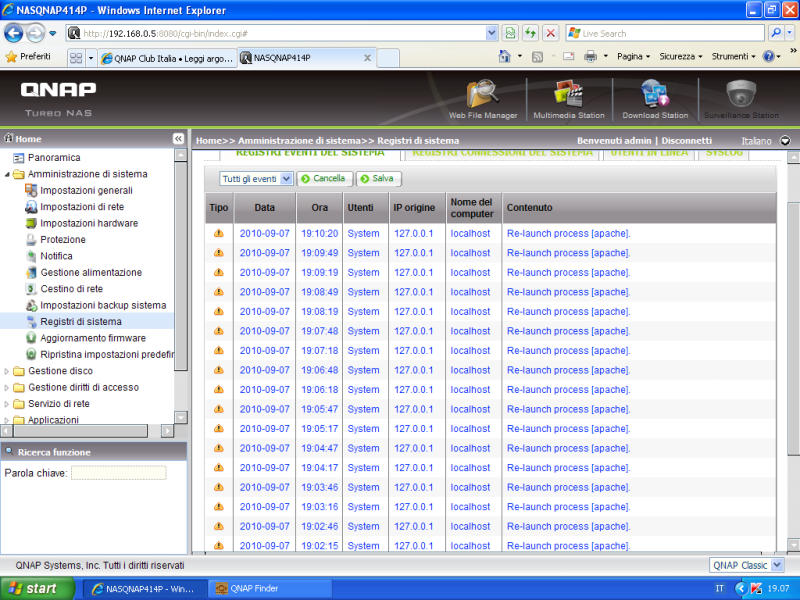Image resolution: width=800 pixels, height=600 pixels.
Task: Click the Parola chiave search field
Action: pos(118,473)
